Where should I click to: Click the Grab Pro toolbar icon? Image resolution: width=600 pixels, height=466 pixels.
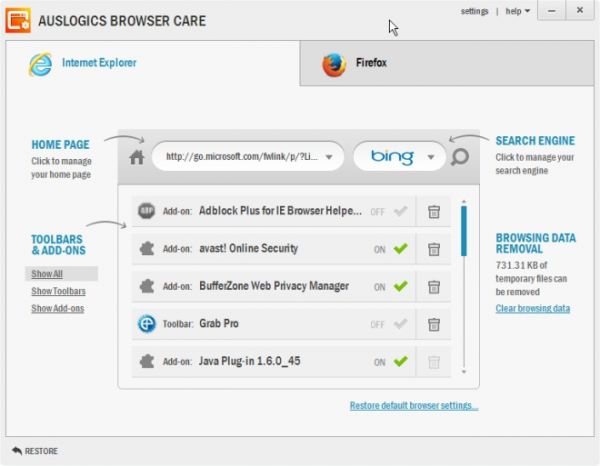(x=147, y=324)
